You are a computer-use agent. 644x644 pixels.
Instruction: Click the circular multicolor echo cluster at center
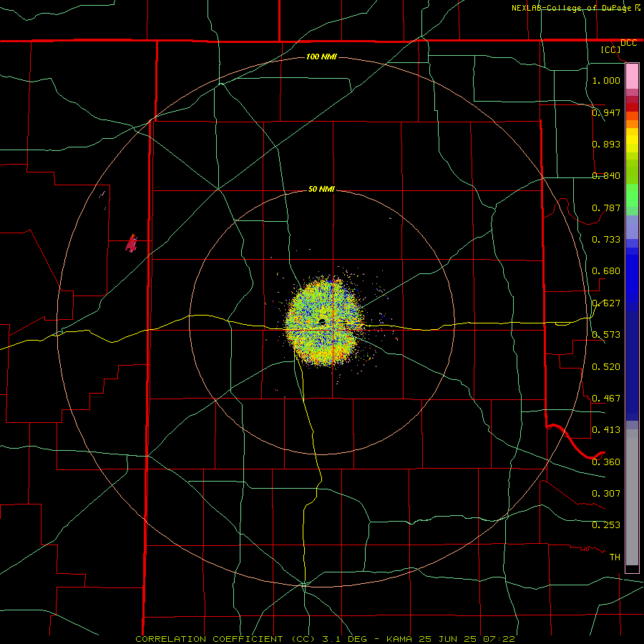(x=324, y=321)
